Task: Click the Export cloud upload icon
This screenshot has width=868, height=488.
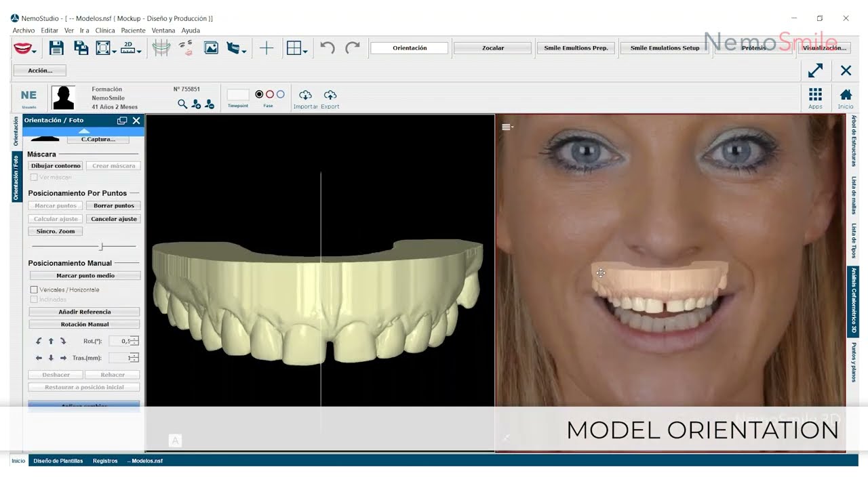Action: (x=330, y=95)
